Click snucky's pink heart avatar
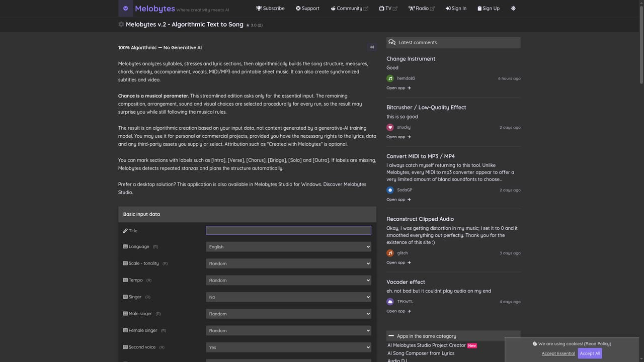 coord(390,127)
